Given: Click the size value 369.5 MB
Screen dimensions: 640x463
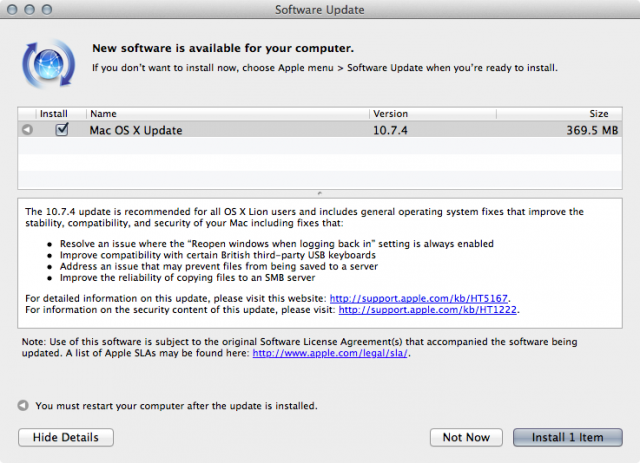Looking at the screenshot, I should tap(592, 130).
